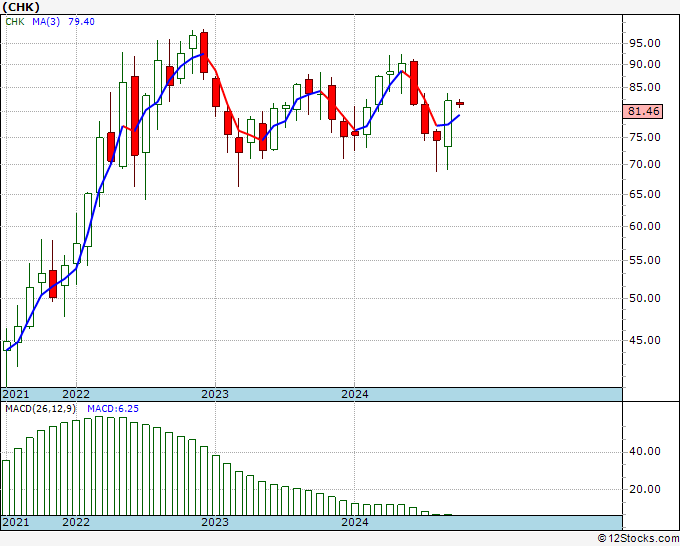Click 2023 on the MACD timeline
Screen dimensions: 680x546
tap(215, 522)
